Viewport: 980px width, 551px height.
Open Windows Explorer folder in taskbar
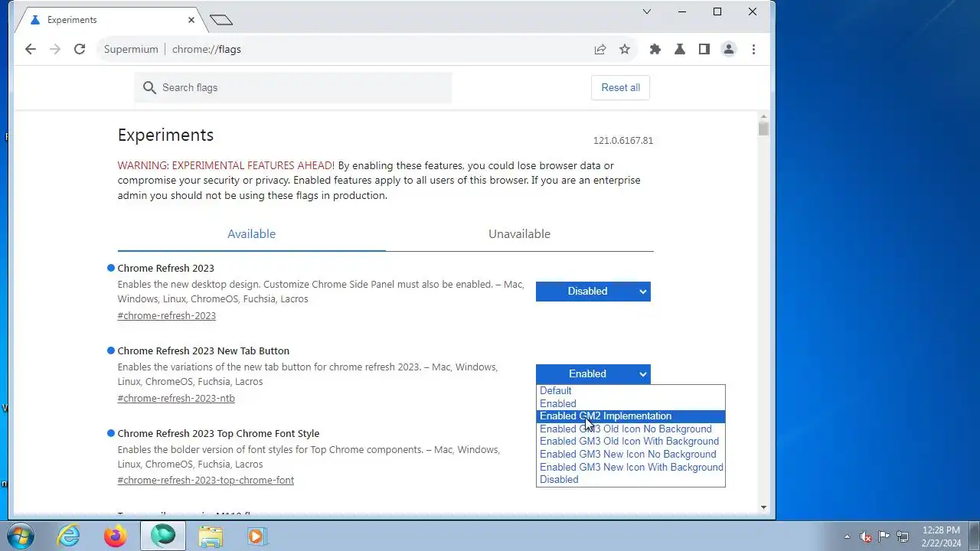(x=210, y=536)
